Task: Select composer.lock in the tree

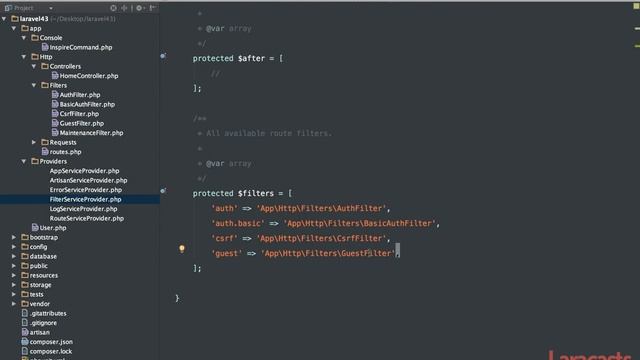Action: coord(51,351)
